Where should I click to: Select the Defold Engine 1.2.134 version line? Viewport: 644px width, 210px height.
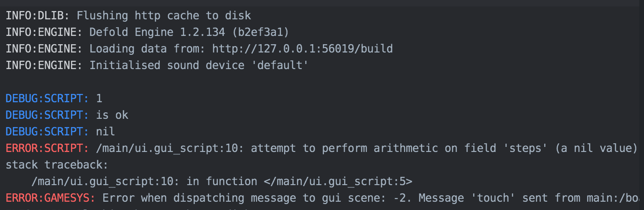pos(148,32)
